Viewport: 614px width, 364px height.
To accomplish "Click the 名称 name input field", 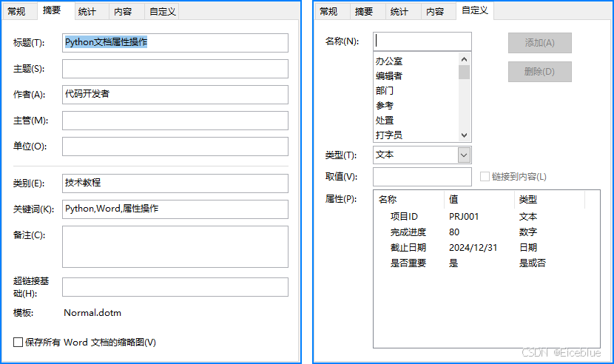I will click(x=422, y=41).
